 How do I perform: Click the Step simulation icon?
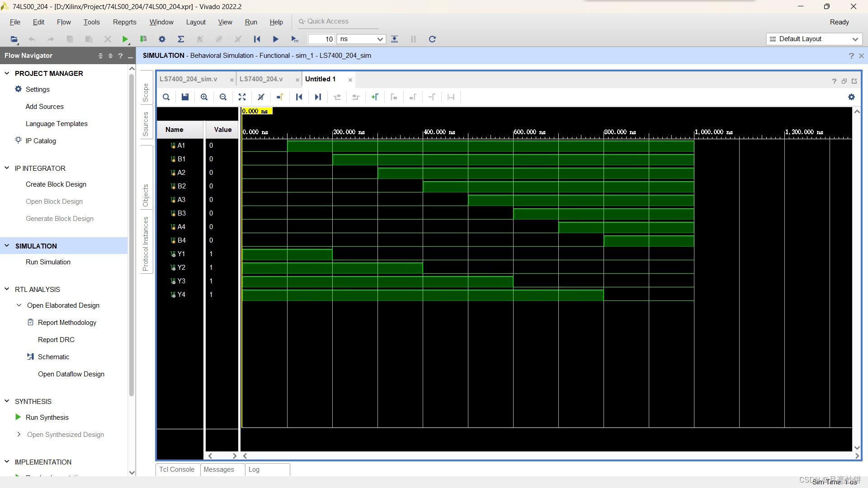tap(394, 39)
